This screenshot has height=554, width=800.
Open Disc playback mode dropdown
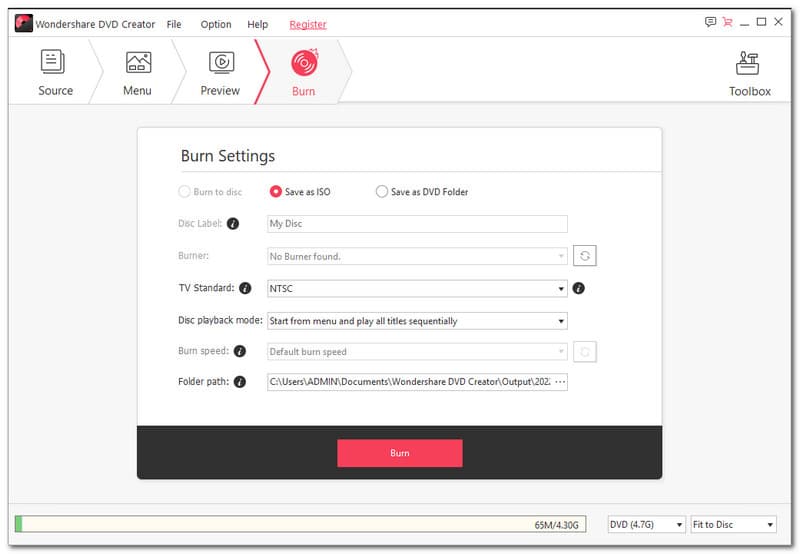coord(417,321)
